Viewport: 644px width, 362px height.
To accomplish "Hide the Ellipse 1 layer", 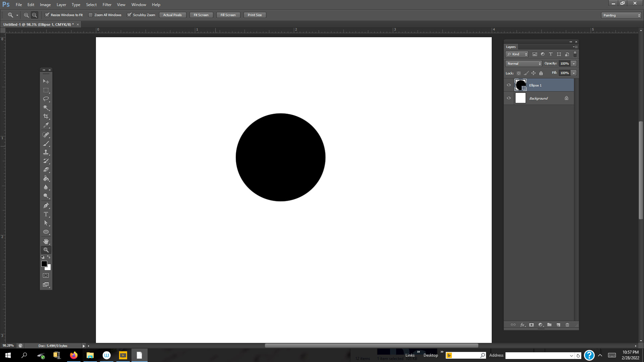I will [x=509, y=85].
